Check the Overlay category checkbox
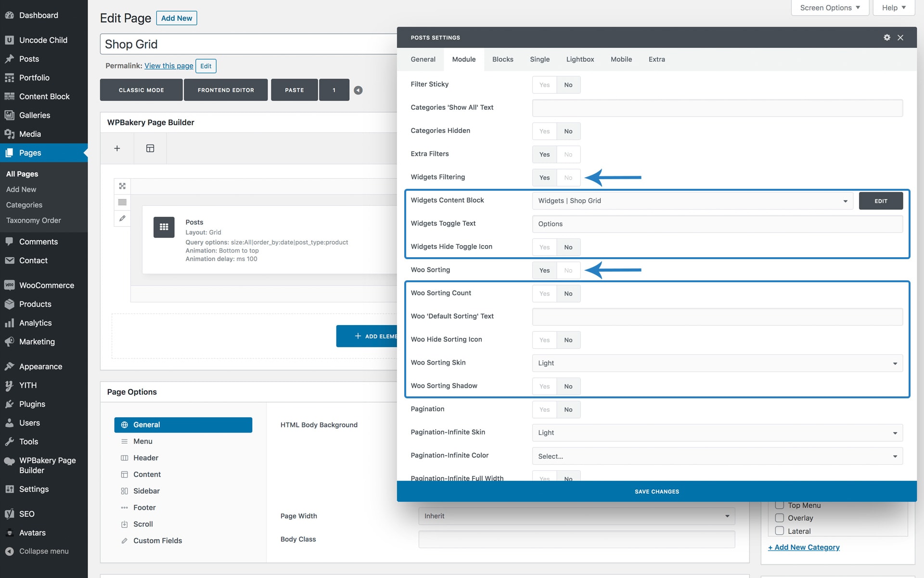The width and height of the screenshot is (924, 578). coord(780,518)
